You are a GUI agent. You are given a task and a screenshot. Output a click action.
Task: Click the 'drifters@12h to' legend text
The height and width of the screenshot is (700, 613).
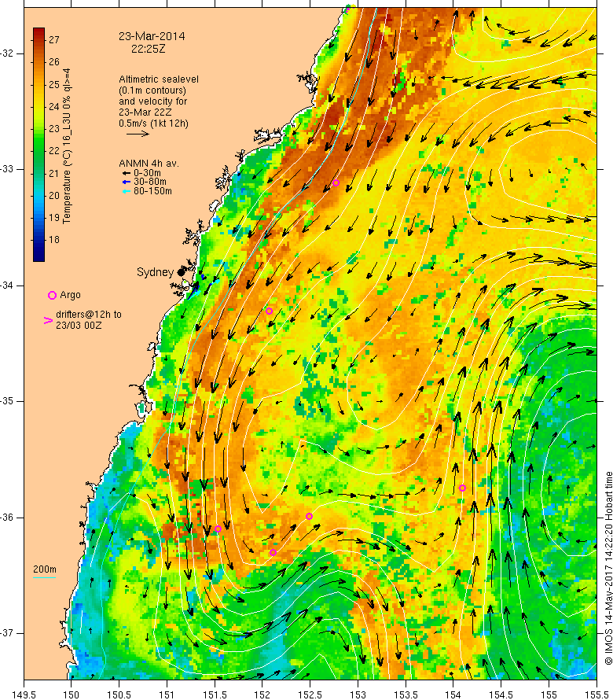tap(89, 315)
